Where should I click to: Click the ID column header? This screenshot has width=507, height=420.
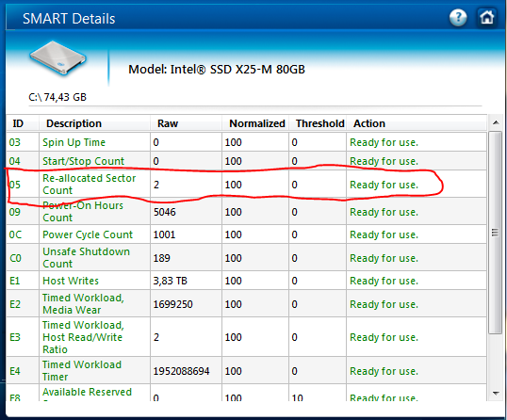(18, 123)
